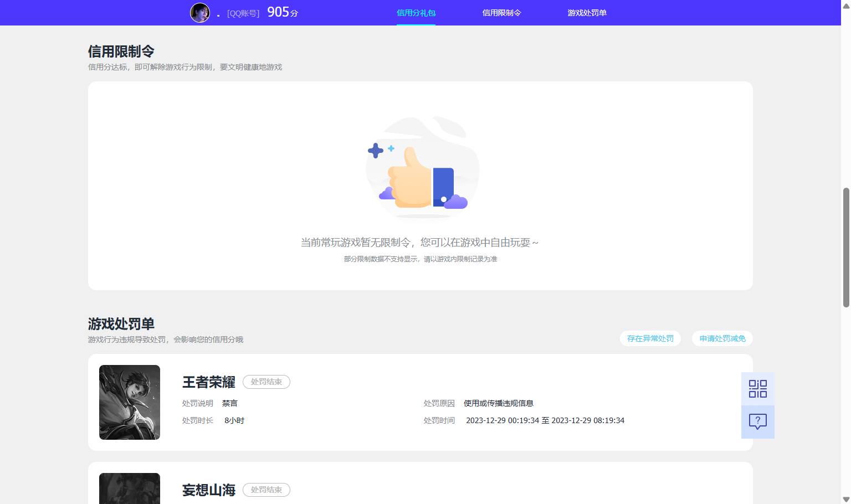The width and height of the screenshot is (851, 504).
Task: Open the 妄想山海 game thumbnail
Action: click(x=130, y=488)
